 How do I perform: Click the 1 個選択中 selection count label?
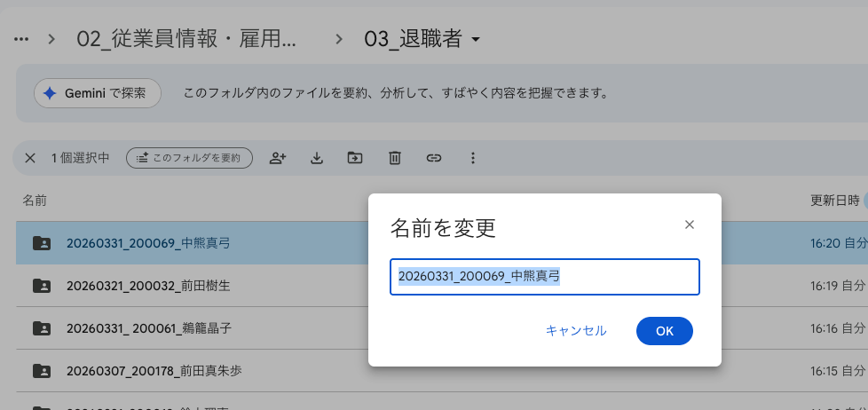pyautogui.click(x=80, y=158)
